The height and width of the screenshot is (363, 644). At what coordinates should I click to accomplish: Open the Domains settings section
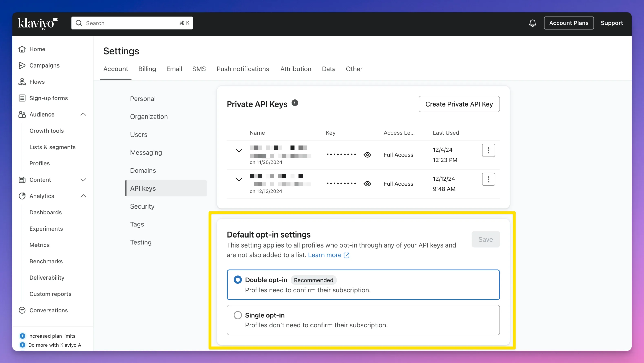point(143,170)
